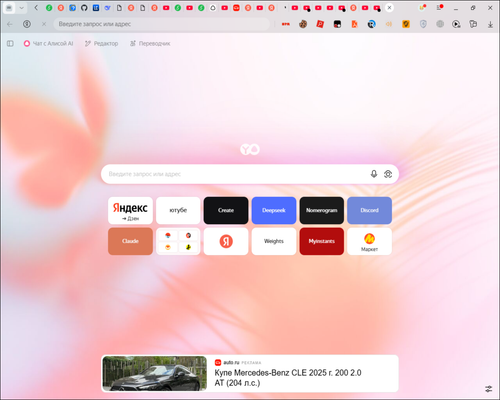This screenshot has height=400, width=500.
Task: Open the browser menu with red badge
Action: click(x=440, y=8)
